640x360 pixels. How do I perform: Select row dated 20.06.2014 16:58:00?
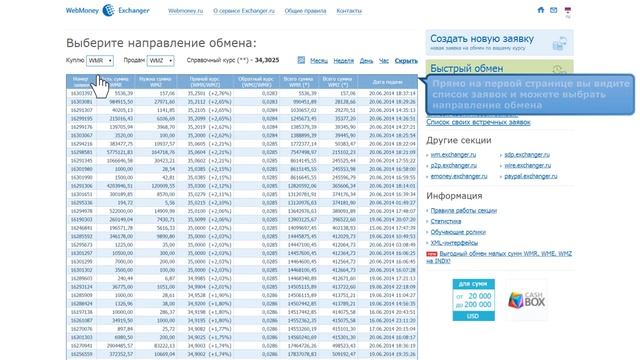[x=242, y=169]
